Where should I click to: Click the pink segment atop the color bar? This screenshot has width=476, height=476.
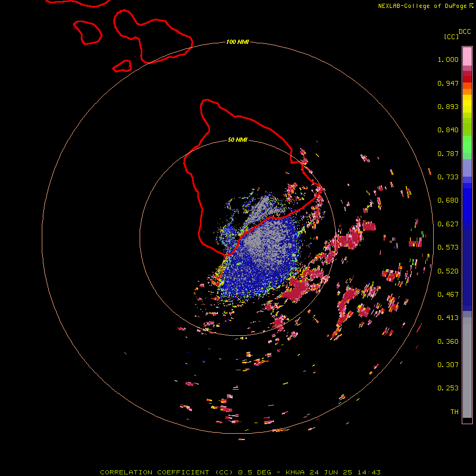[467, 56]
